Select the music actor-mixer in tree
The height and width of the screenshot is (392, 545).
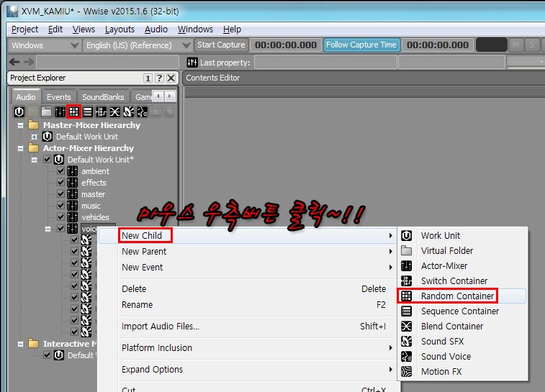(x=91, y=206)
